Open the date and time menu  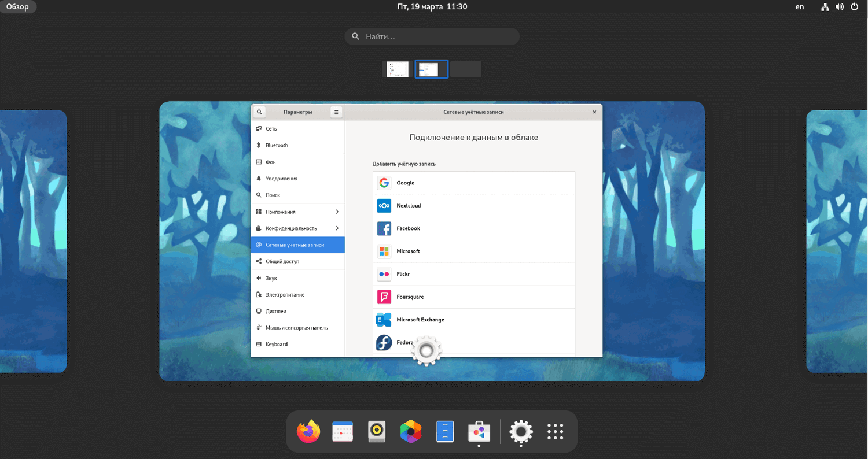click(432, 7)
